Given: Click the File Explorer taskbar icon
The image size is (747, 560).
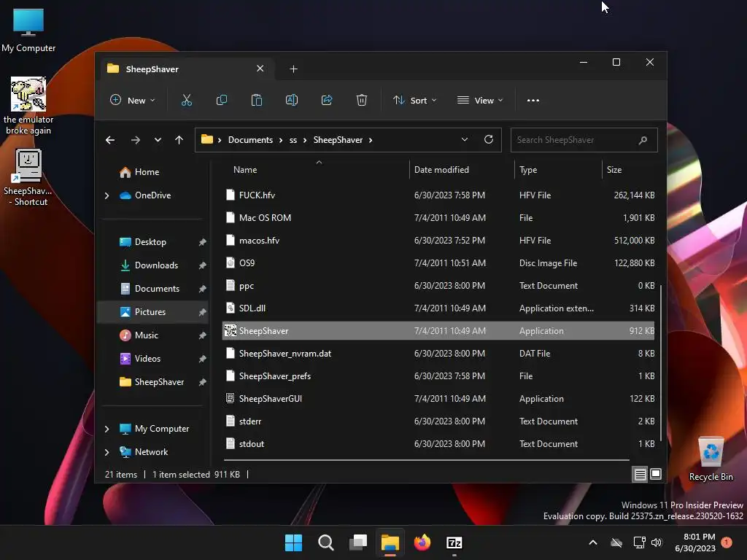Looking at the screenshot, I should click(x=390, y=542).
